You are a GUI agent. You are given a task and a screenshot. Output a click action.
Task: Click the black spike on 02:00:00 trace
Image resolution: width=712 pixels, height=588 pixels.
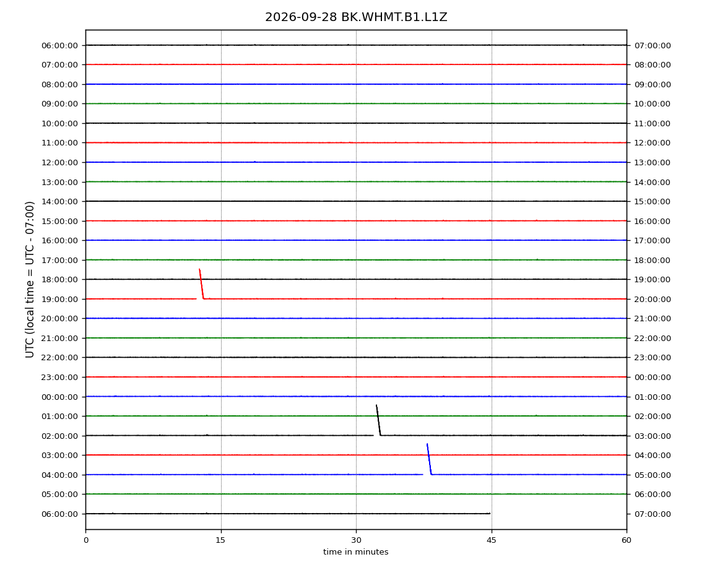pos(378,420)
